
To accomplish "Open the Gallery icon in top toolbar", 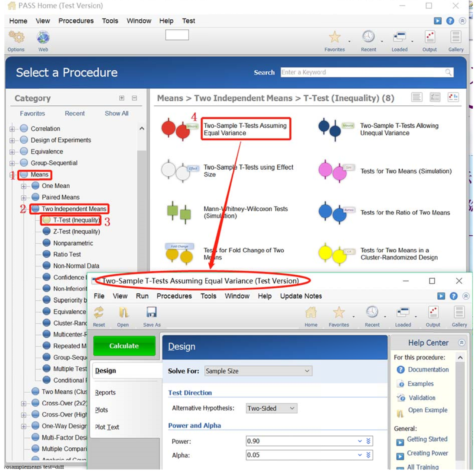I will 456,37.
